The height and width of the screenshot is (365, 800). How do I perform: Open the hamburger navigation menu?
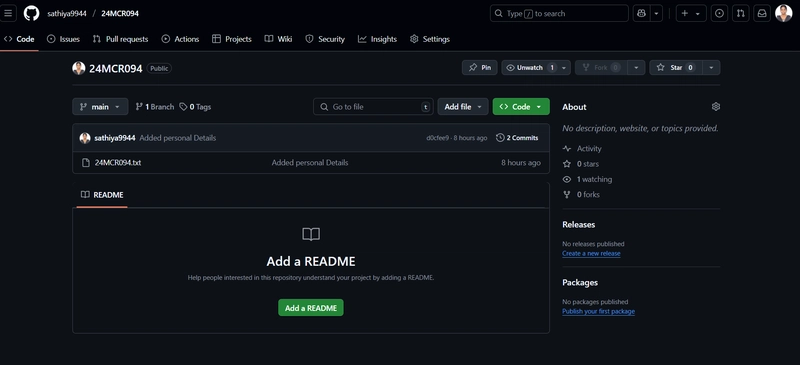(8, 14)
